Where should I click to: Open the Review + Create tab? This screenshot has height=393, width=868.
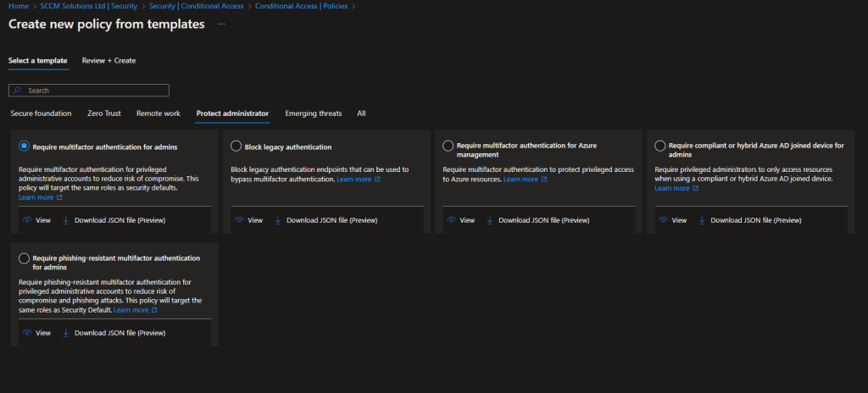coord(108,61)
